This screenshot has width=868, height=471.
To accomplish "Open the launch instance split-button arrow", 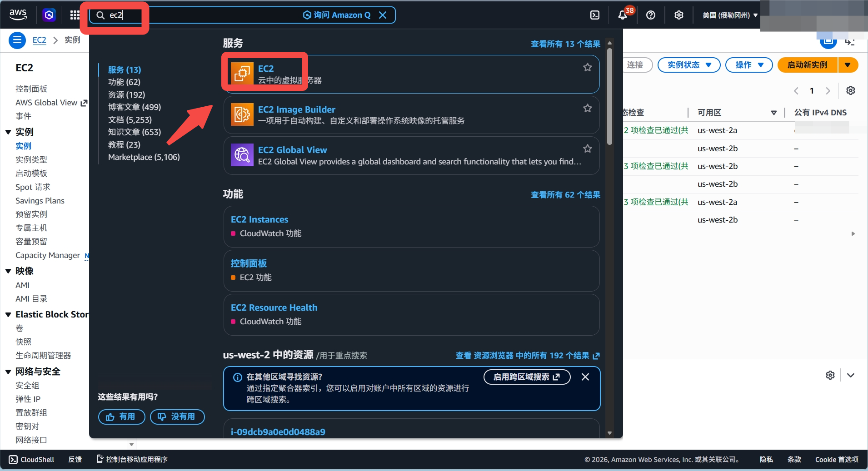I will click(x=848, y=65).
